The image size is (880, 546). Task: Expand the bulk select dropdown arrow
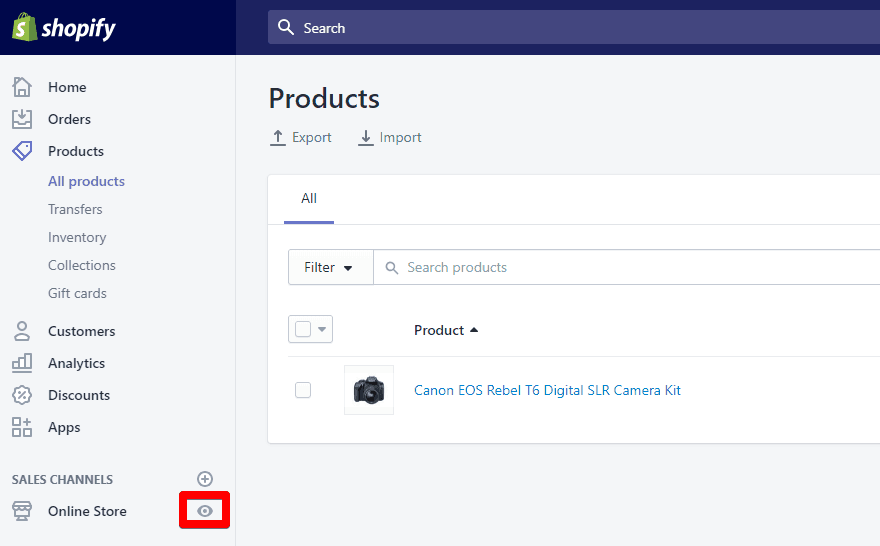click(x=322, y=329)
